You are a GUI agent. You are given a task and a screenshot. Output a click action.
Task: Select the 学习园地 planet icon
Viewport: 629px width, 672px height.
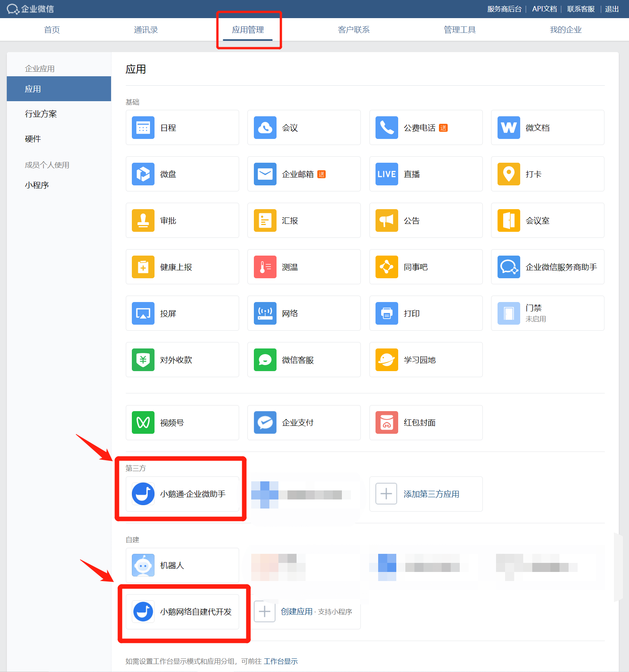387,360
